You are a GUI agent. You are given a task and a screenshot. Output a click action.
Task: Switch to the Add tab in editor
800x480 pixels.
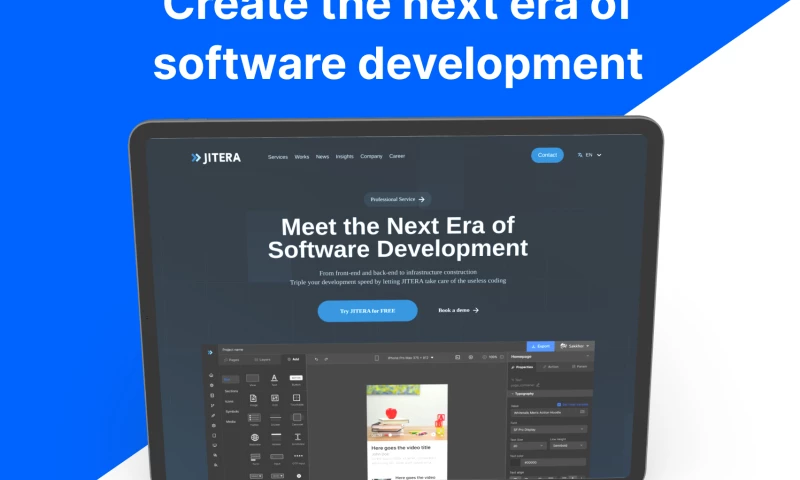pos(293,359)
